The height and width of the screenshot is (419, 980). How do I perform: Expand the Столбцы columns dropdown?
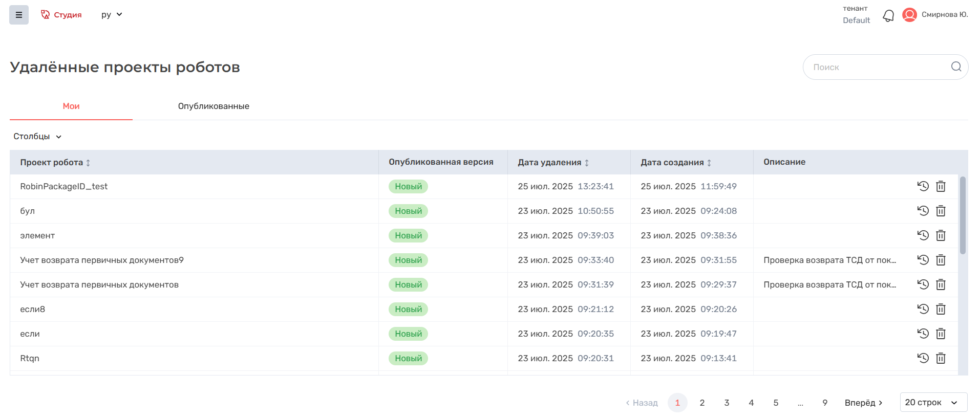point(37,137)
